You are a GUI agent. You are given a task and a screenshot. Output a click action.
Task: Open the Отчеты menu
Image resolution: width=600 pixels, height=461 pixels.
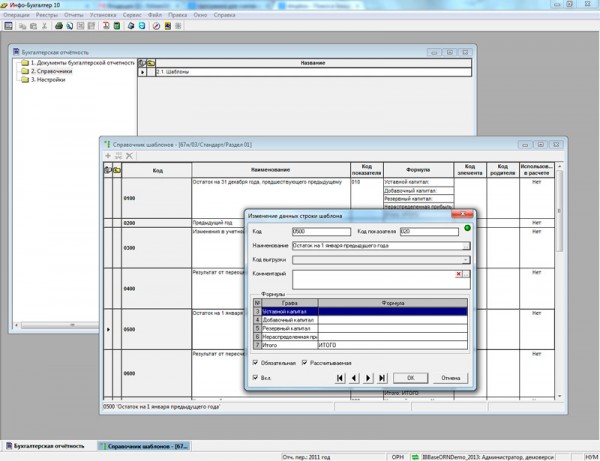click(x=72, y=15)
